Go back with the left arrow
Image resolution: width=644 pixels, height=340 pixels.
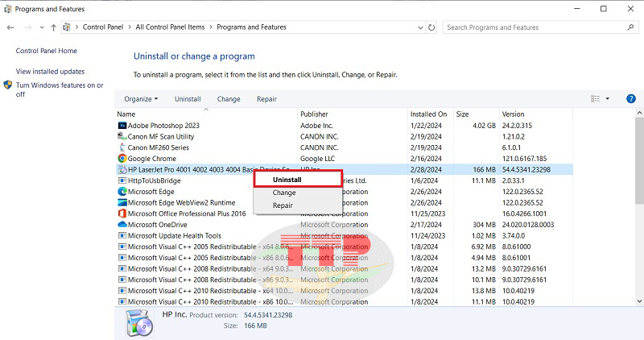pyautogui.click(x=10, y=27)
